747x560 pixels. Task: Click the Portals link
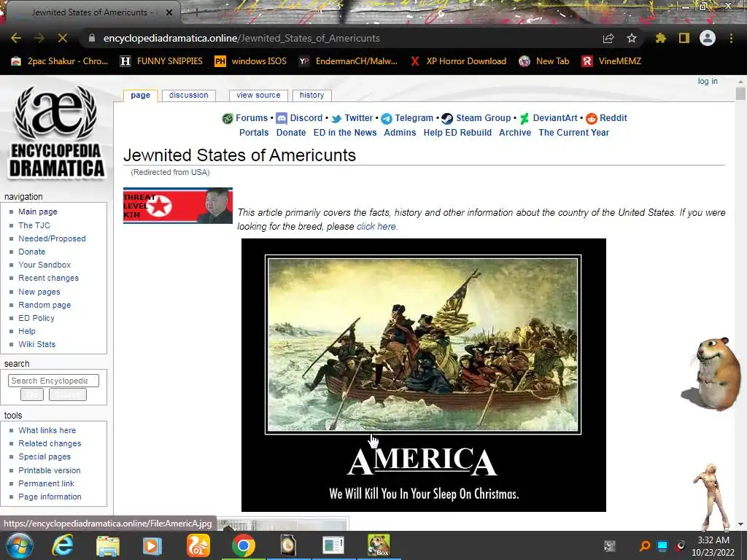point(254,133)
